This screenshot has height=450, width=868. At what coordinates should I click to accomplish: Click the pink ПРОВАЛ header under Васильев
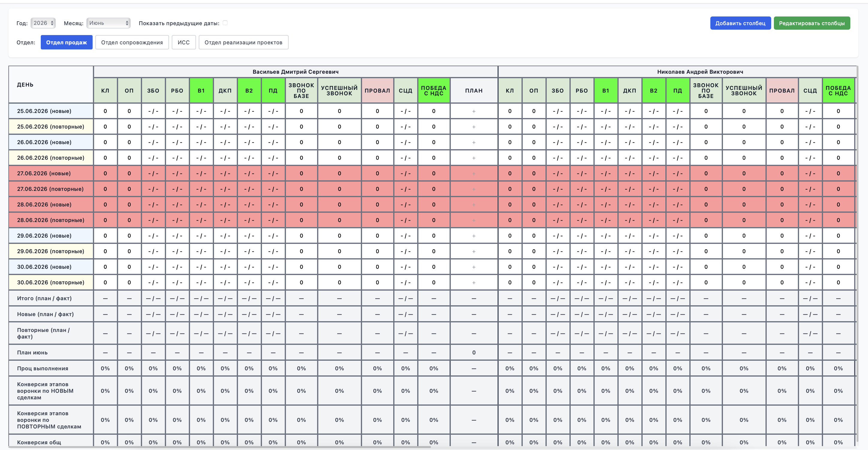pyautogui.click(x=377, y=90)
